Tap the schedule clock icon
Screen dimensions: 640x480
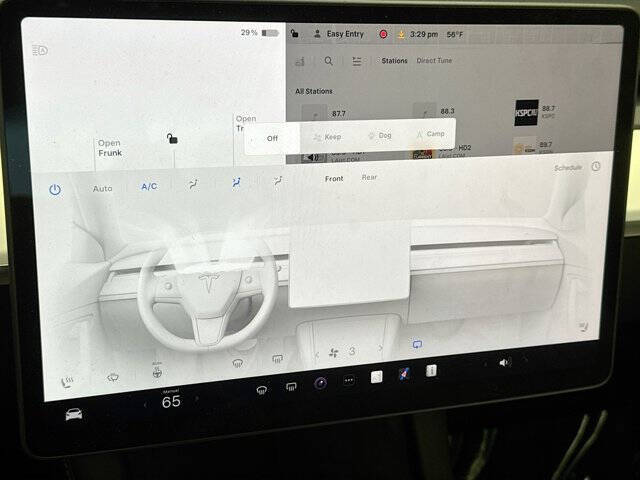pyautogui.click(x=596, y=166)
